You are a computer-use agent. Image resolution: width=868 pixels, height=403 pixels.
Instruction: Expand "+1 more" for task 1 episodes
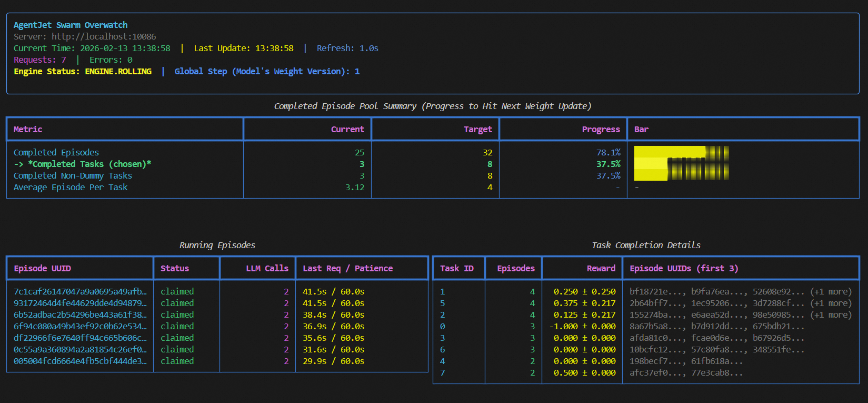pyautogui.click(x=831, y=292)
